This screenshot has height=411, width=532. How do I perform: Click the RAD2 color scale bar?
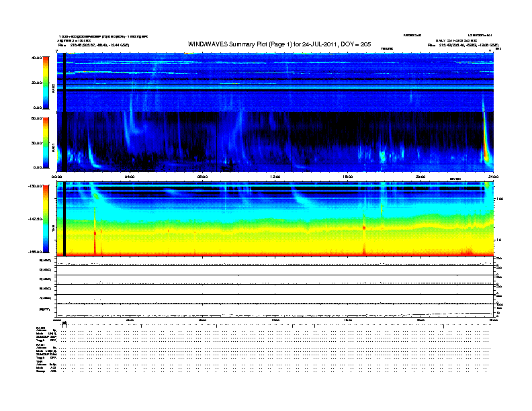click(46, 83)
